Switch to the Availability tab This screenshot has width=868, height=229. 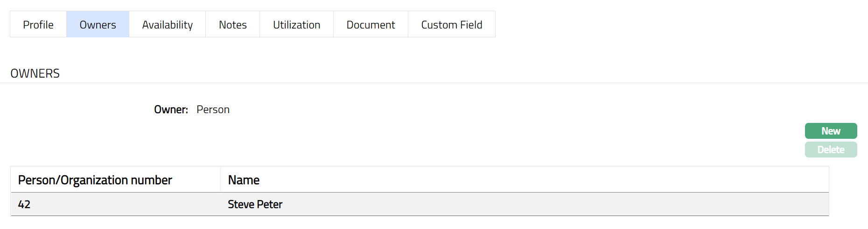click(167, 25)
